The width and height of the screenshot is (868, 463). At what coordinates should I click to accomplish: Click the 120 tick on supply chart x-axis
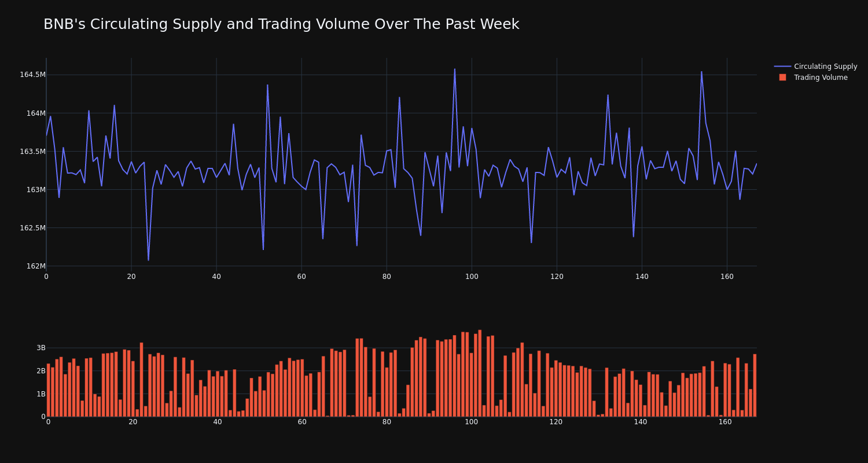pos(557,277)
